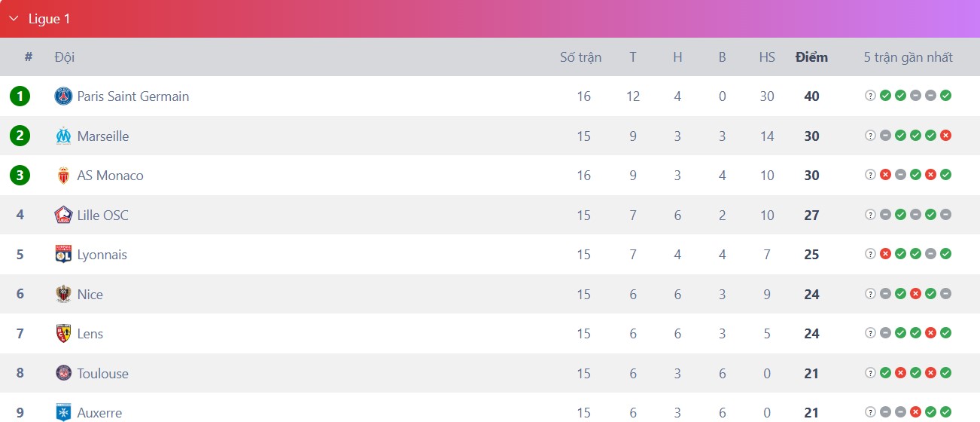The height and width of the screenshot is (422, 980).
Task: Click the question mark icon in PSG's form row
Action: [x=870, y=96]
